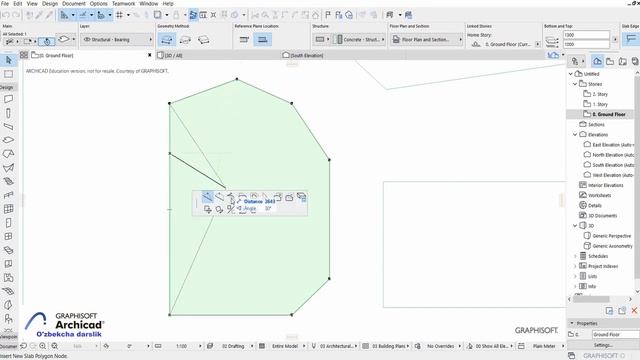Open the Teamwork menu
The image size is (640, 360).
(x=124, y=3)
